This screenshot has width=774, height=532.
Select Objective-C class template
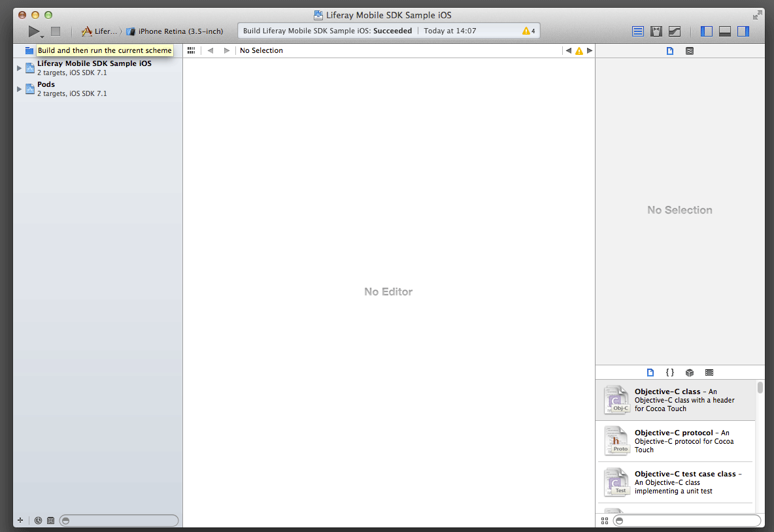click(676, 400)
